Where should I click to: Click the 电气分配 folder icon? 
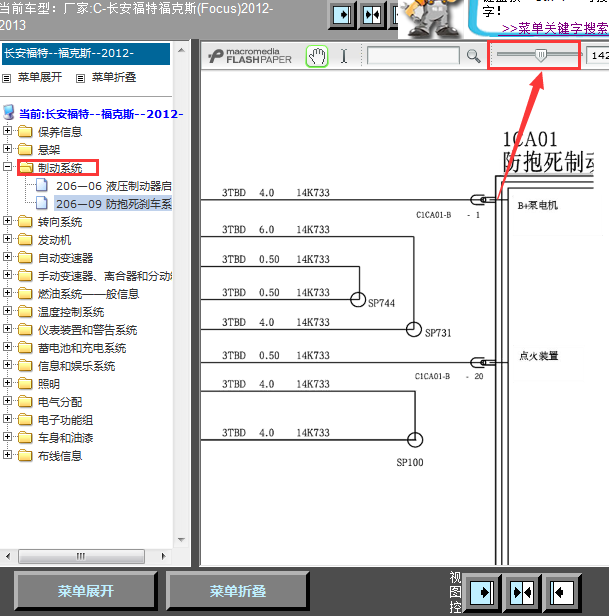(x=25, y=402)
